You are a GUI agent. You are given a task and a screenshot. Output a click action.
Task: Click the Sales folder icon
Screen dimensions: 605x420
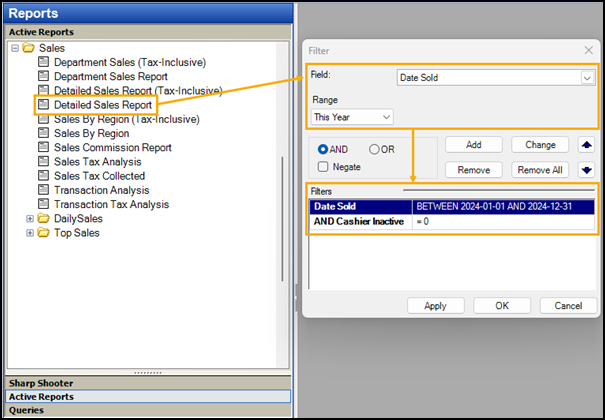tap(29, 48)
